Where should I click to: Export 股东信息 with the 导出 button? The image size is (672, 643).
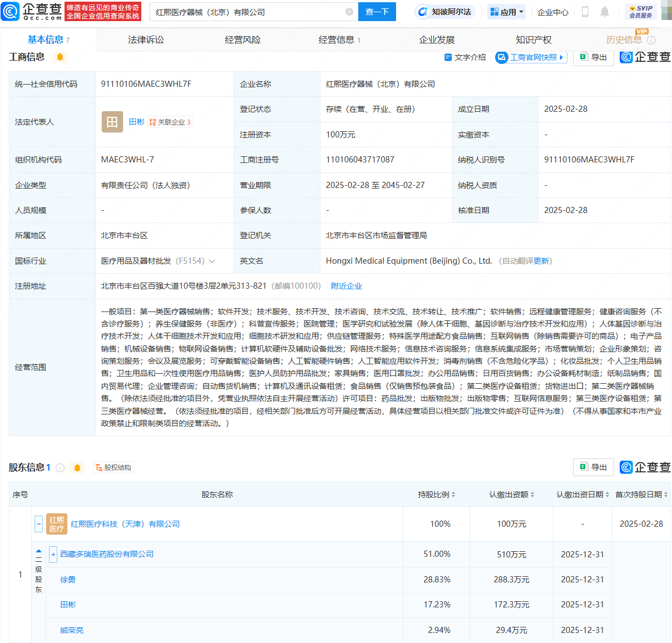pyautogui.click(x=594, y=467)
